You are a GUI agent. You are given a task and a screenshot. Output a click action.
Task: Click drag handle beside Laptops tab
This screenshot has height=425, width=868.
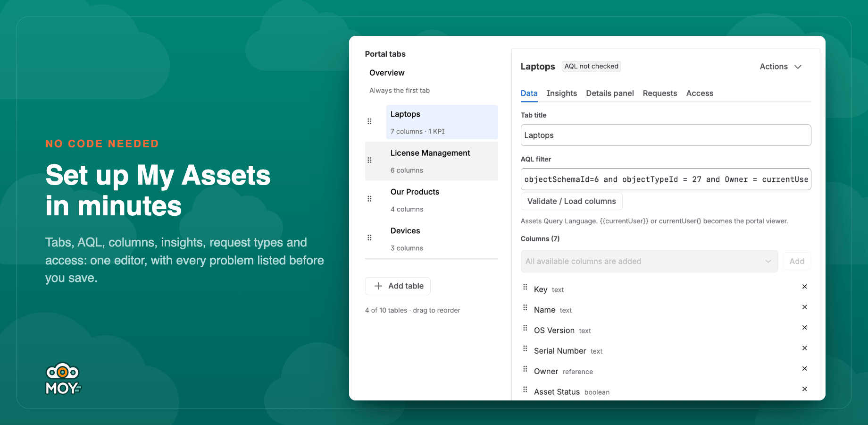(x=369, y=121)
